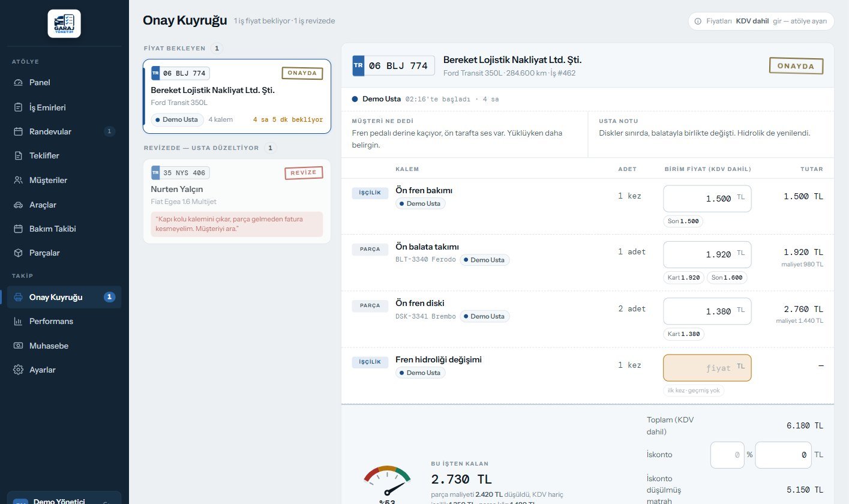The width and height of the screenshot is (849, 504).
Task: Open İş Emirleri clipboard icon
Action: click(18, 107)
